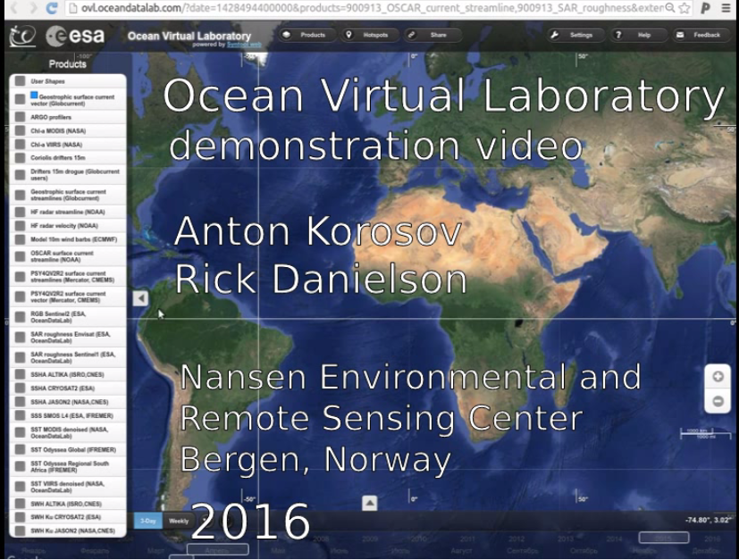Toggle SWH Ku JASON2 checkbox

coord(20,531)
